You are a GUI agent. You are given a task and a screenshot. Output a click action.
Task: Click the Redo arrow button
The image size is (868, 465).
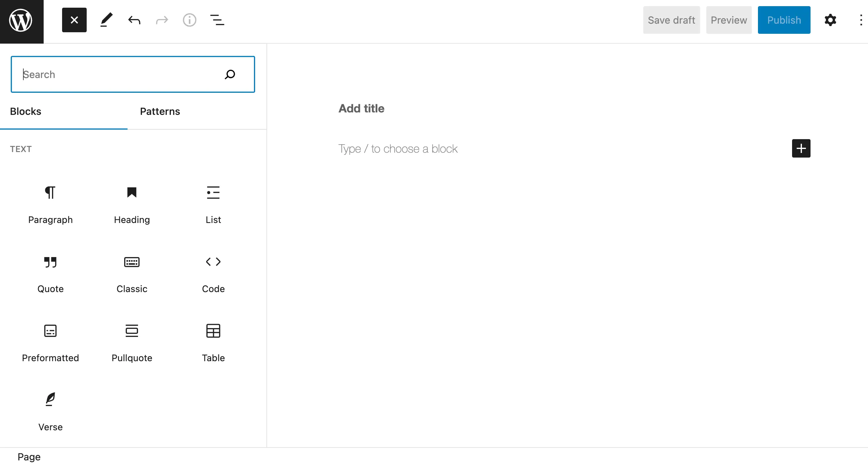click(x=161, y=20)
